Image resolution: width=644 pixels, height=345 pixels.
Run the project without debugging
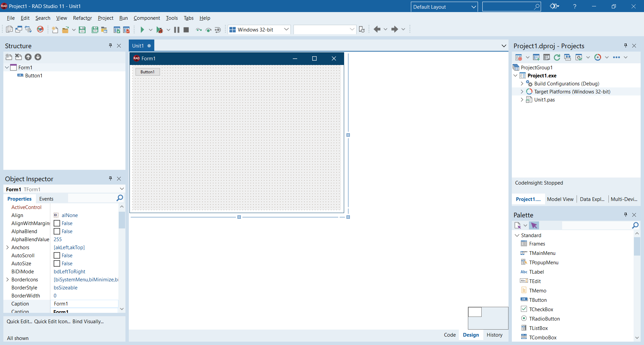click(x=142, y=29)
